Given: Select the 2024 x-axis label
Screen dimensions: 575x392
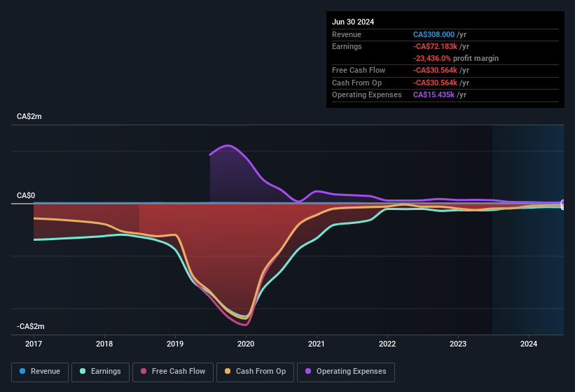Looking at the screenshot, I should coord(529,344).
